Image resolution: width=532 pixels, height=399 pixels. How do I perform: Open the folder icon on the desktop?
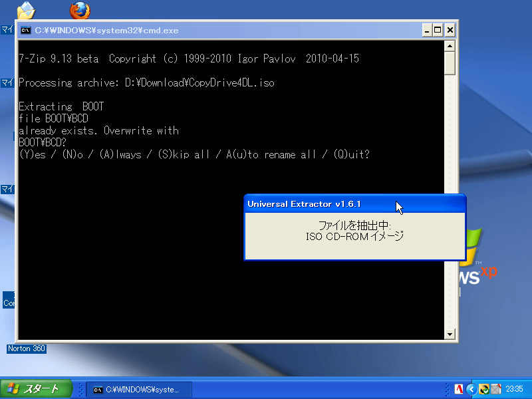26,10
